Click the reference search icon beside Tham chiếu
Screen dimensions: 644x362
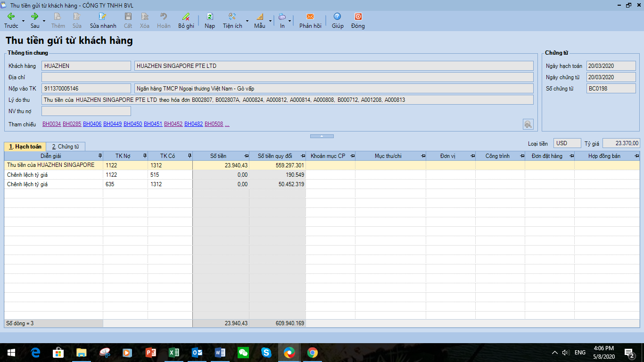pyautogui.click(x=528, y=124)
